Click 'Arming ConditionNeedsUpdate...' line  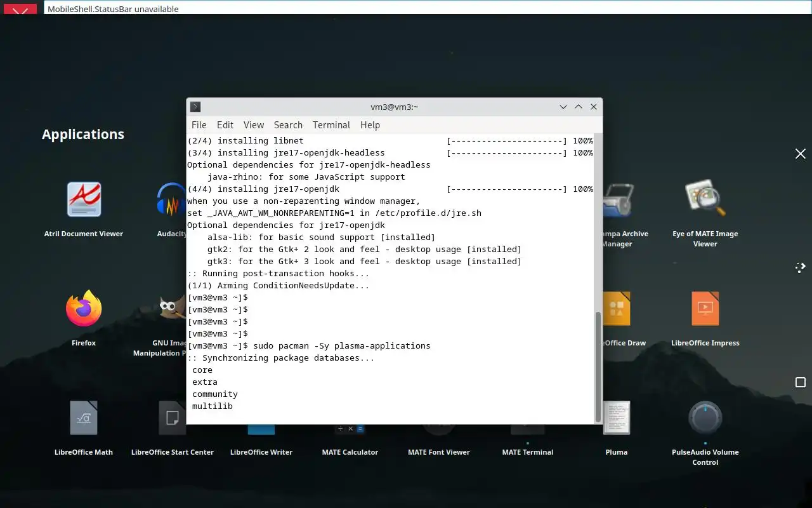click(x=278, y=286)
